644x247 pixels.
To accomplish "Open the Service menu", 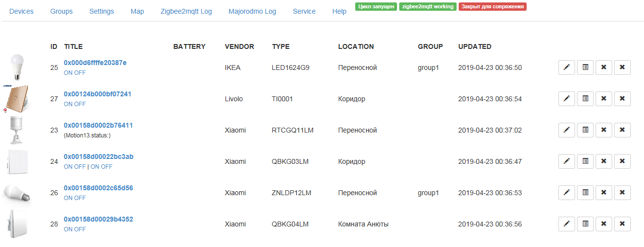I will pyautogui.click(x=304, y=11).
